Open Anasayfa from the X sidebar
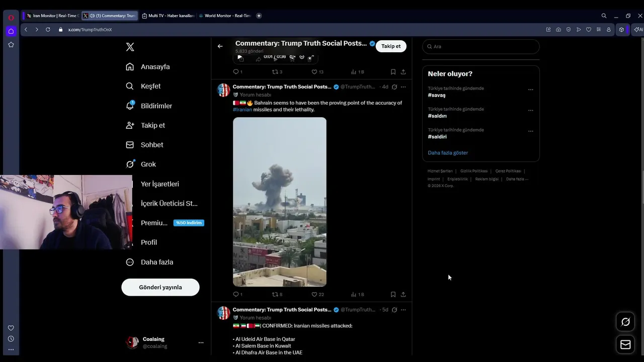 click(148, 67)
